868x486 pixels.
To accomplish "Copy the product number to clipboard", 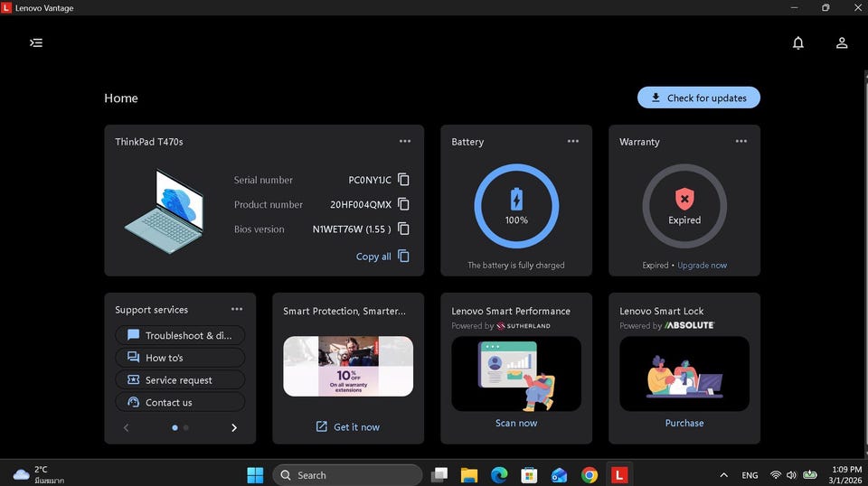I will [403, 204].
